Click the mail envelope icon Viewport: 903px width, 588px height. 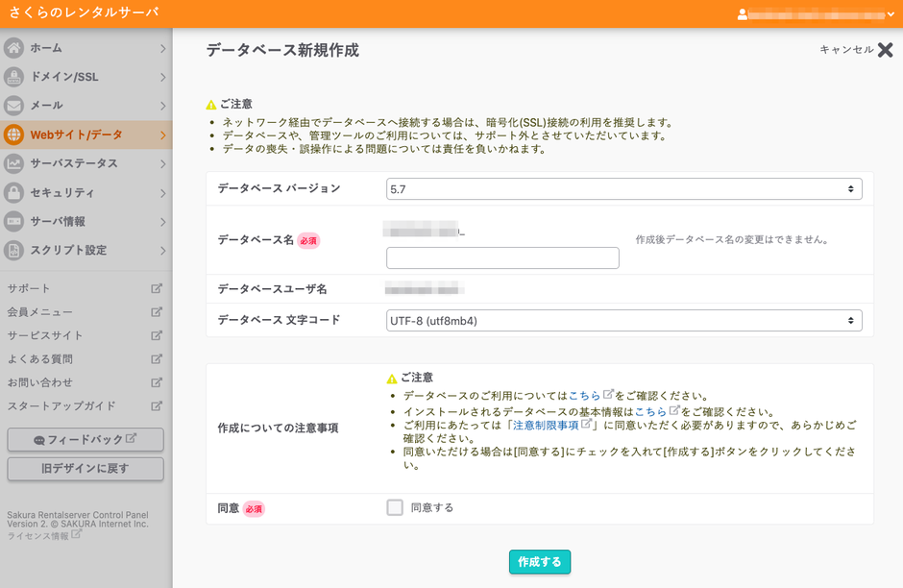pos(13,106)
